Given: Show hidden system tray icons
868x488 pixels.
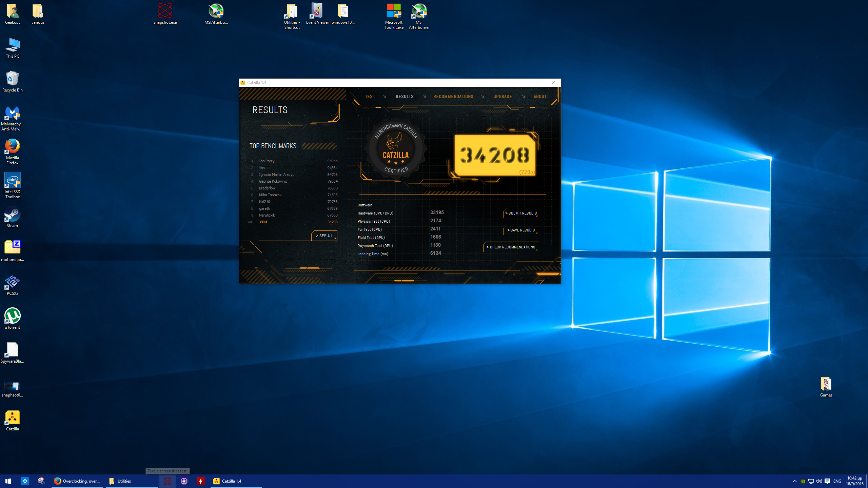Looking at the screenshot, I should [x=794, y=481].
